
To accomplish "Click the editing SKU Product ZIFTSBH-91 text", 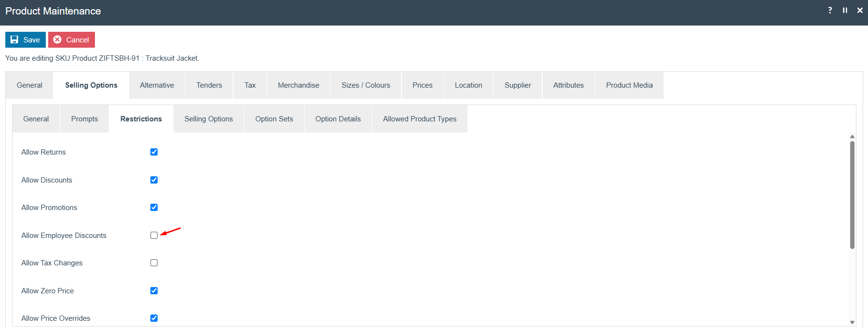I will (x=102, y=58).
